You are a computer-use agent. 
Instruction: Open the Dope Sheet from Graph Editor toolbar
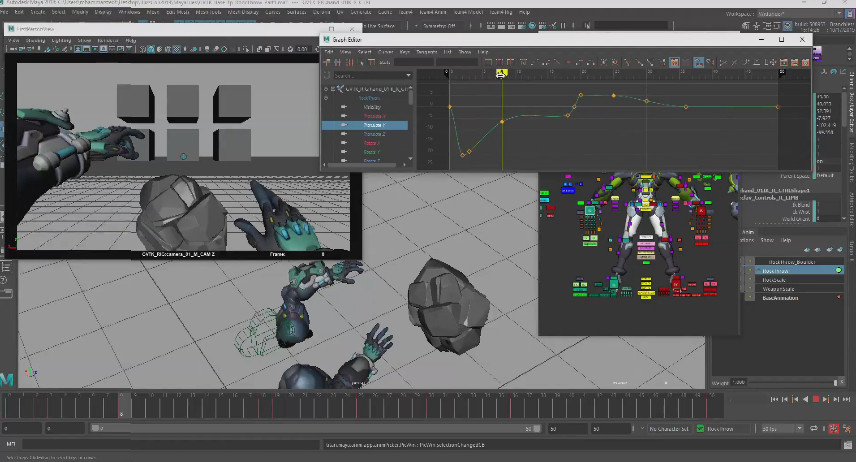pos(784,62)
